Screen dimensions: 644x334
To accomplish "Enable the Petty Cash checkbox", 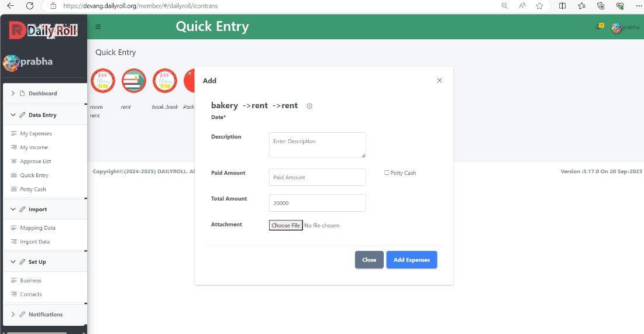I will tap(387, 173).
